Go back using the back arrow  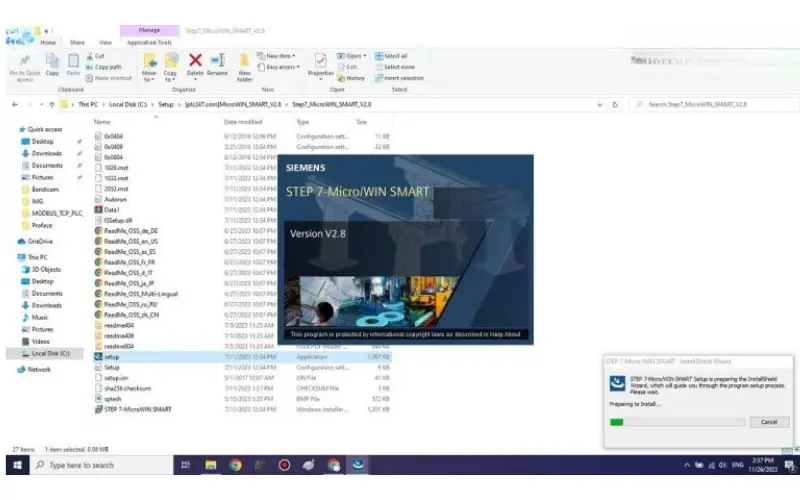point(15,104)
